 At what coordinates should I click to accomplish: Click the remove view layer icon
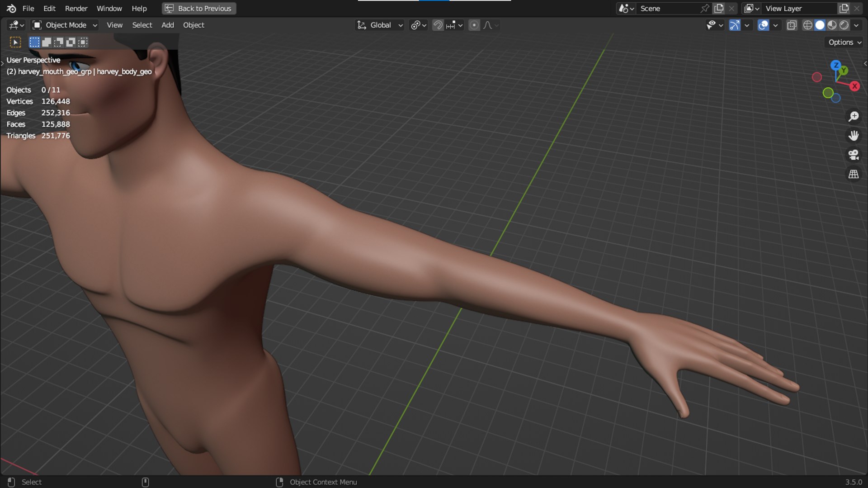click(x=857, y=9)
